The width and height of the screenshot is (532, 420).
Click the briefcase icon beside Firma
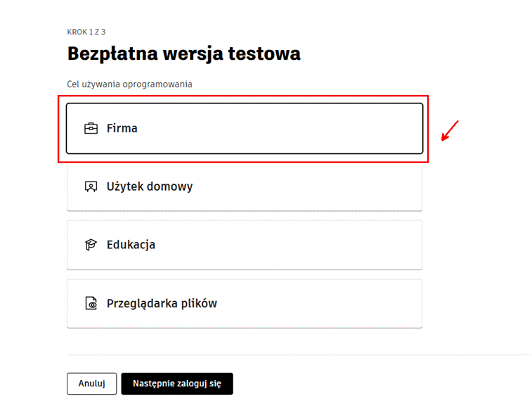[x=91, y=129]
